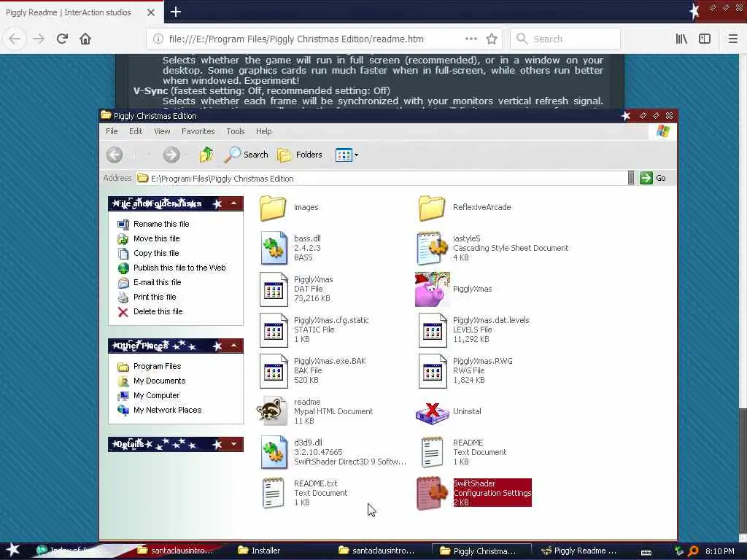
Task: Click the Search toolbar button in Explorer
Action: click(247, 155)
